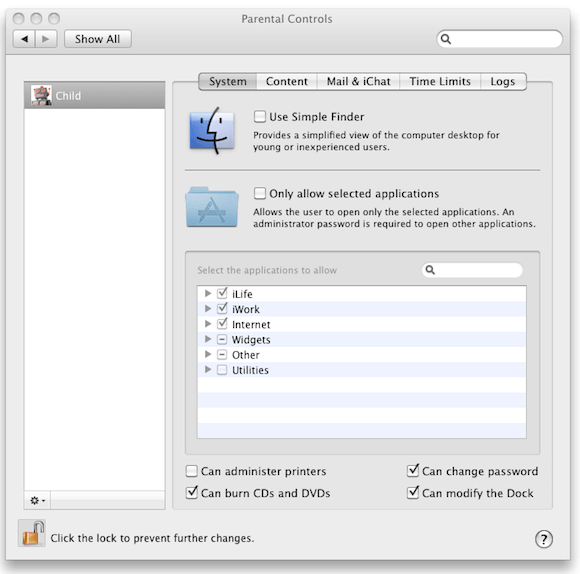
Task: Expand the Internet group
Action: 208,324
